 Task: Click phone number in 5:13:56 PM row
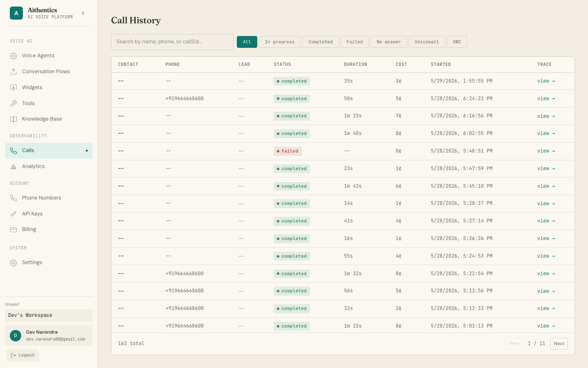pyautogui.click(x=185, y=291)
